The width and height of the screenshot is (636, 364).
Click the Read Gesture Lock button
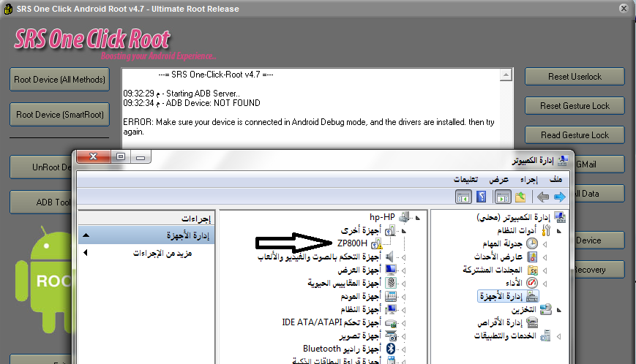tap(575, 134)
